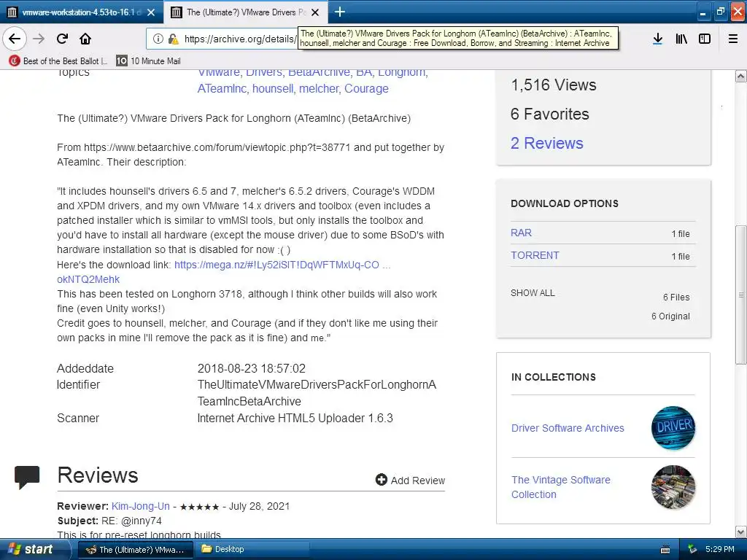Image resolution: width=747 pixels, height=560 pixels.
Task: Click the Vintage Software collection thumbnail
Action: tap(673, 486)
